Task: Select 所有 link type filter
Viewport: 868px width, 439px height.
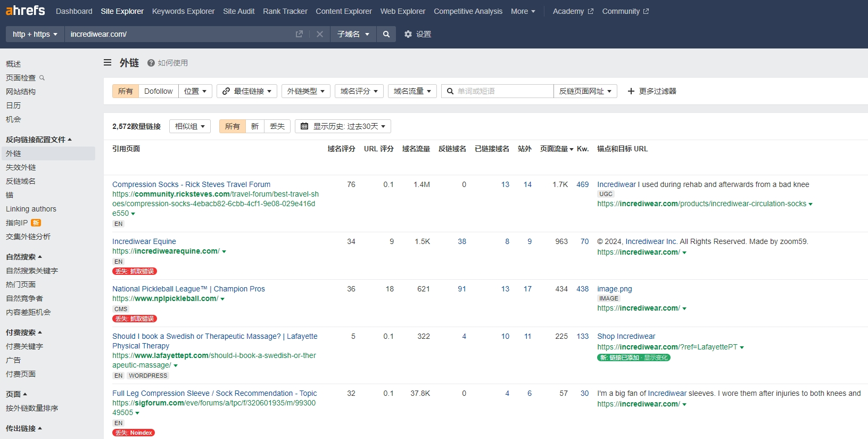Action: 126,91
